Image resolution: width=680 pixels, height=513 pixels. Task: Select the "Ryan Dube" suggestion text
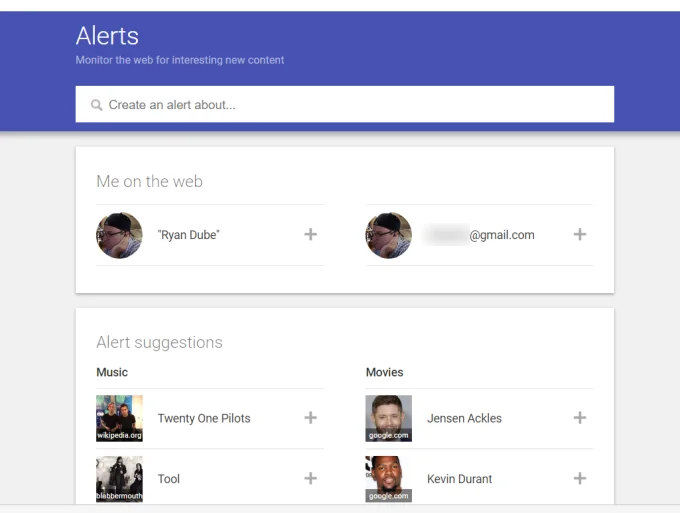coord(189,235)
